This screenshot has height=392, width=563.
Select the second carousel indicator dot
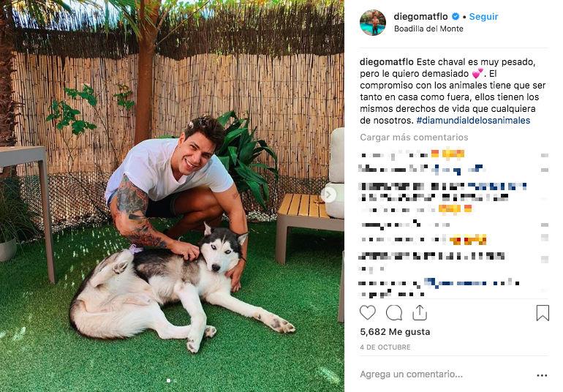(175, 380)
